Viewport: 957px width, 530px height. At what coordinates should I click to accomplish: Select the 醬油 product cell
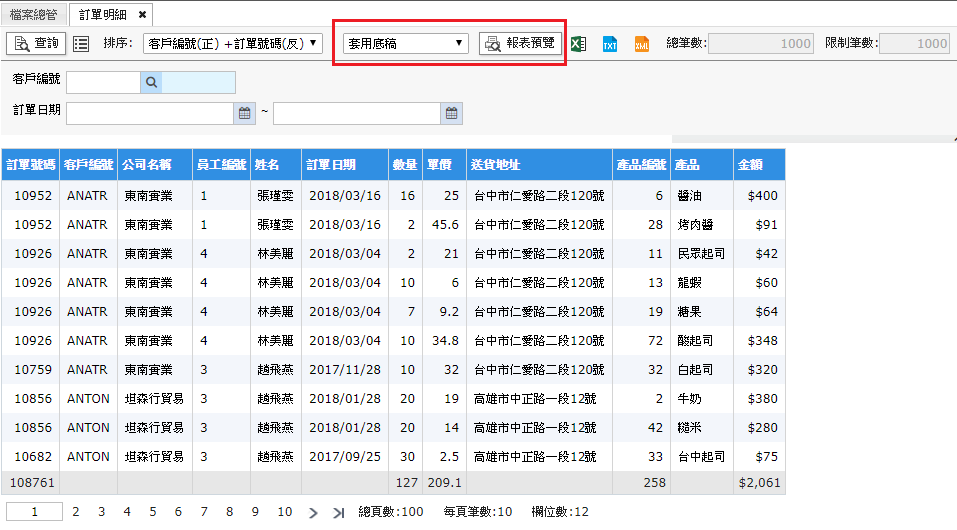coord(702,196)
